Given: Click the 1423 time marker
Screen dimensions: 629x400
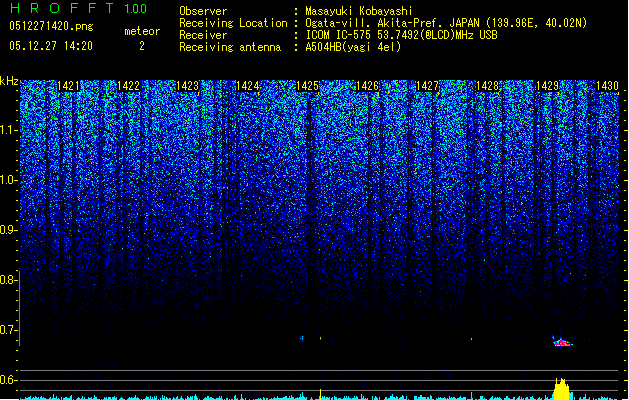Looking at the screenshot, I should [x=188, y=86].
